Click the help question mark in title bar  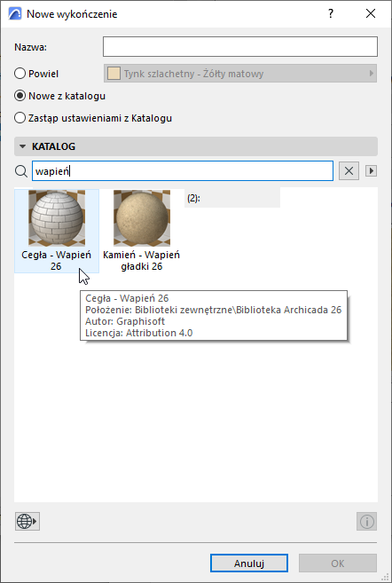pyautogui.click(x=331, y=14)
